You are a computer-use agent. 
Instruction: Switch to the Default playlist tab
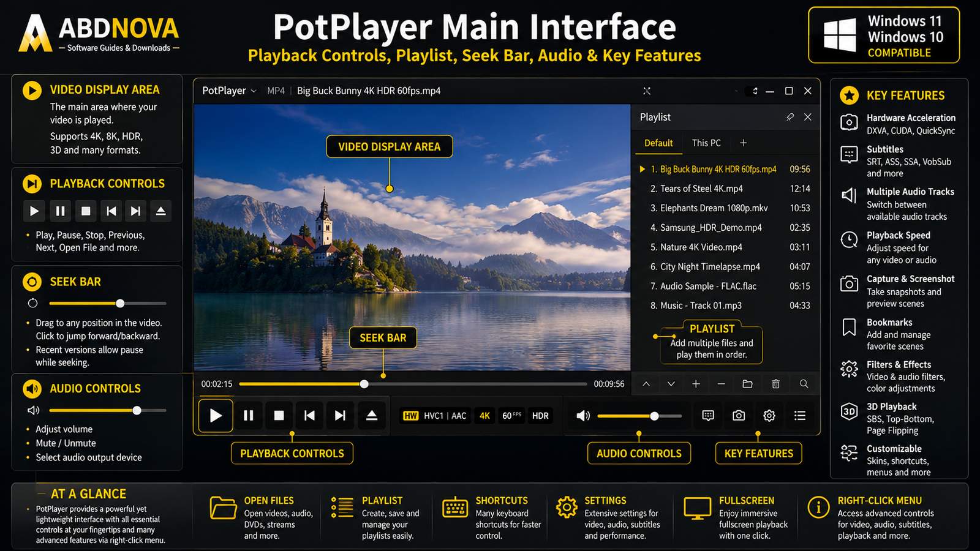(x=658, y=143)
